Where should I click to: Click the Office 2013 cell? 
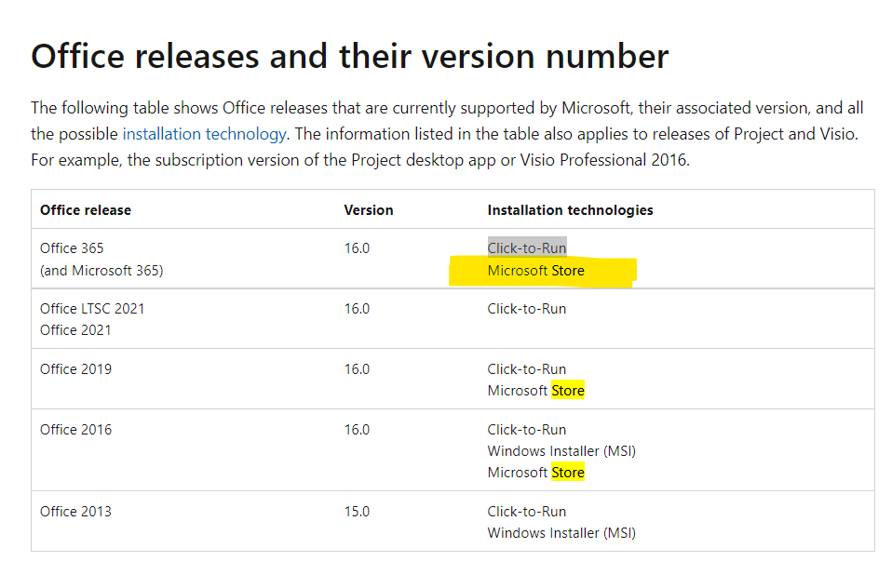75,511
